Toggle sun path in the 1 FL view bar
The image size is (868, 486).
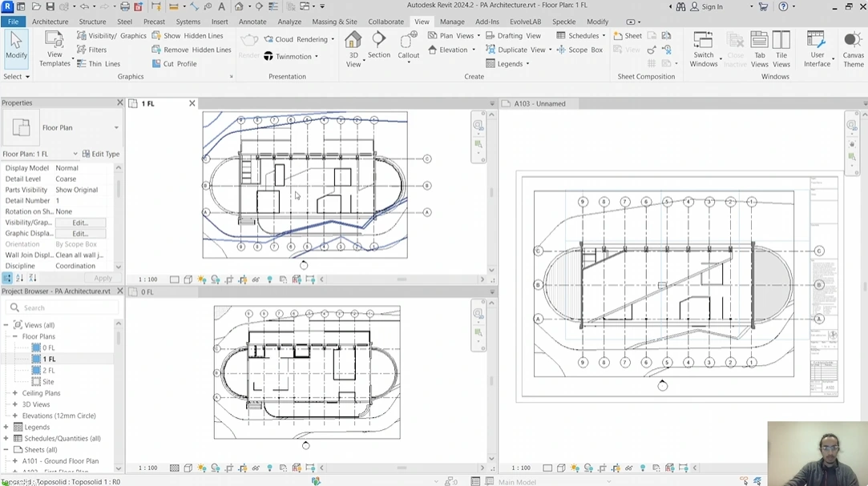[203, 279]
